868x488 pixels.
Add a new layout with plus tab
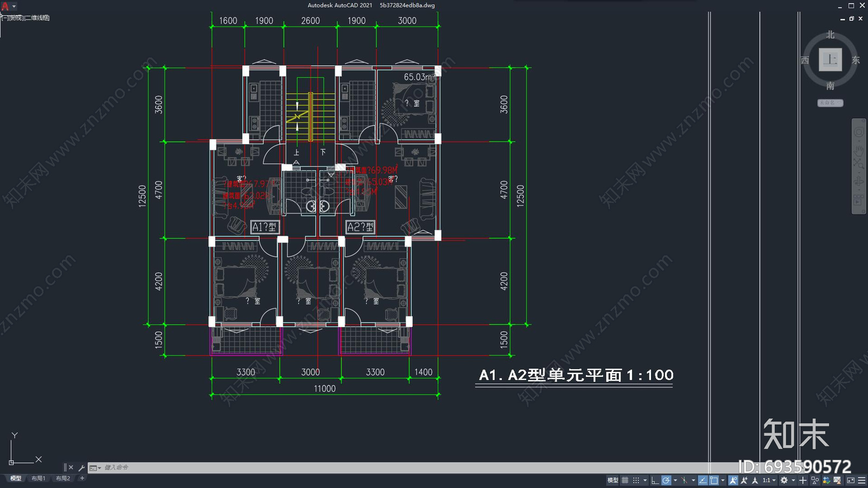click(x=82, y=478)
